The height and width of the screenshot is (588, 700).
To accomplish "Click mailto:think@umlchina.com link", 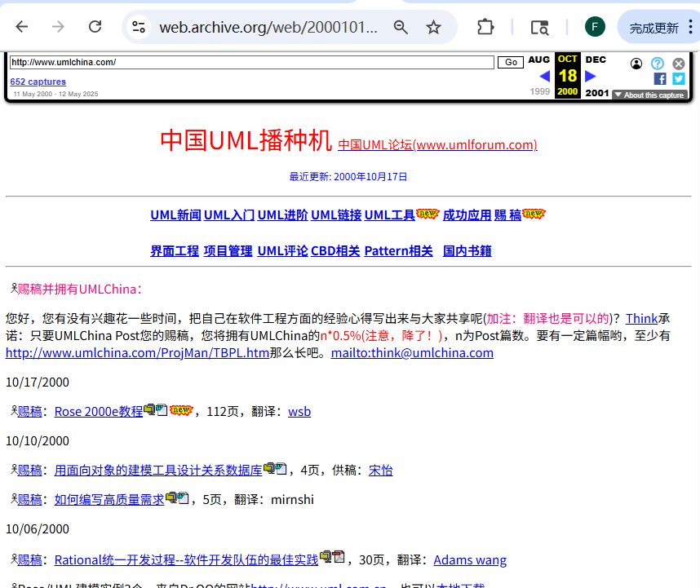I will coord(412,353).
